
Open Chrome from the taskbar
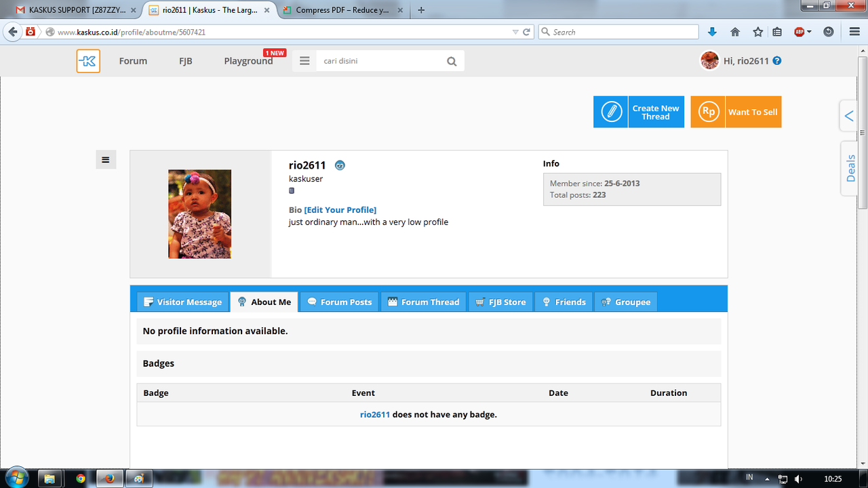(x=81, y=479)
